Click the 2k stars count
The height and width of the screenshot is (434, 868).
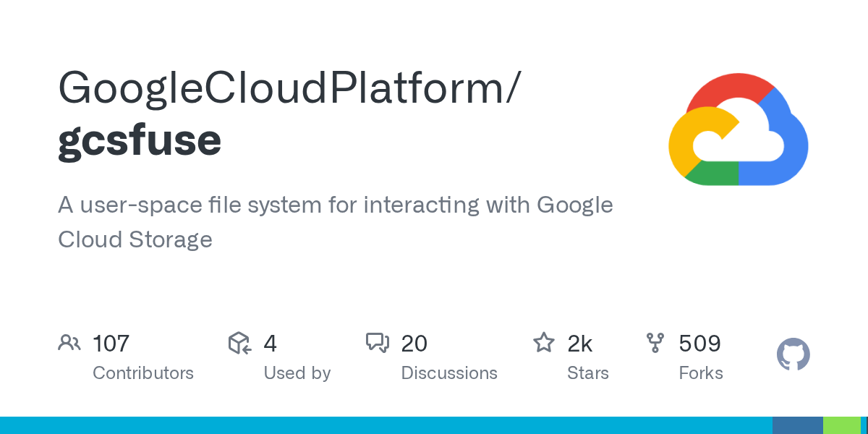[580, 343]
